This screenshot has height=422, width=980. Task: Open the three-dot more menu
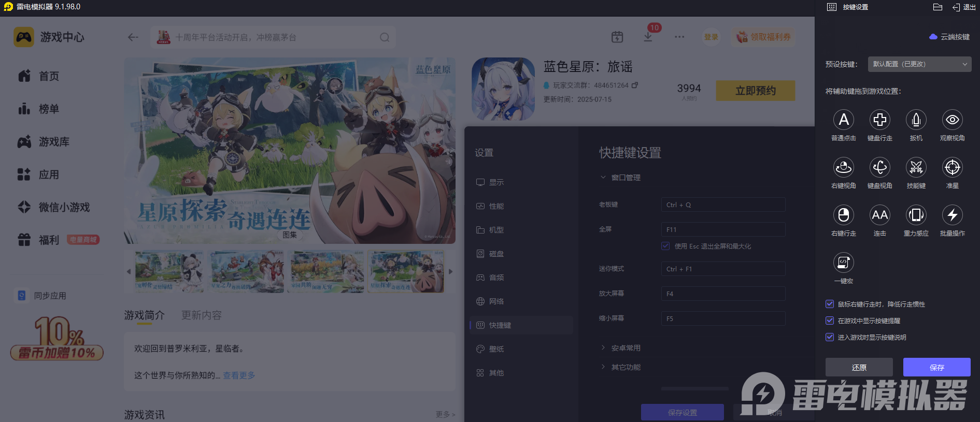(x=679, y=37)
